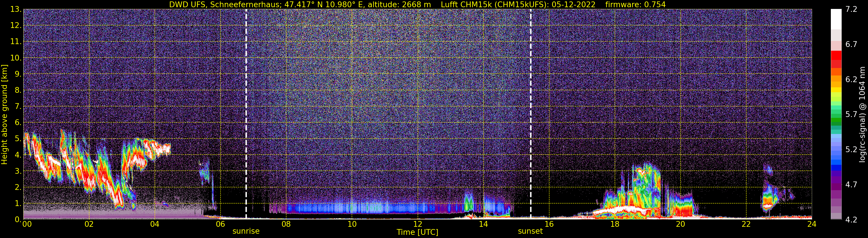The height and width of the screenshot is (238, 868).
Task: Click the height axis tick label 12.
Action: 16,26
